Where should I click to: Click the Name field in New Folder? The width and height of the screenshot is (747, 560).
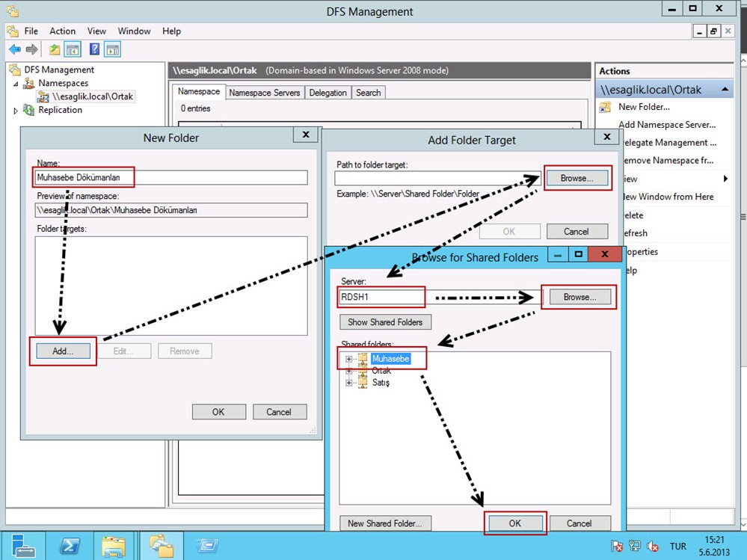[171, 178]
